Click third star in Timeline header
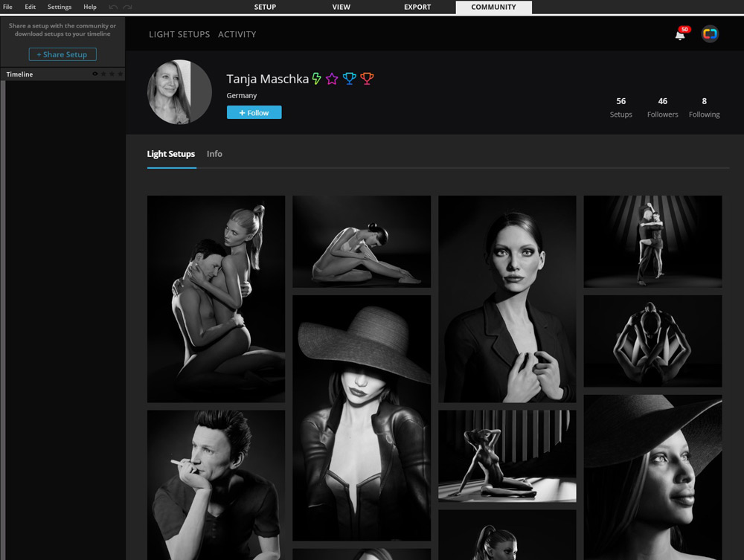This screenshot has width=744, height=560. [x=120, y=74]
